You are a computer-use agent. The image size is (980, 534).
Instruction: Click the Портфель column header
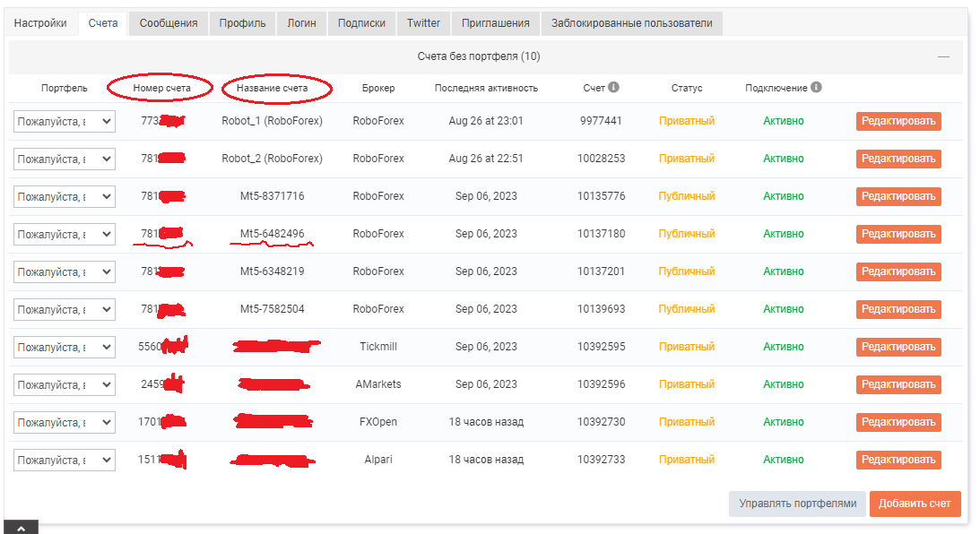pos(65,88)
